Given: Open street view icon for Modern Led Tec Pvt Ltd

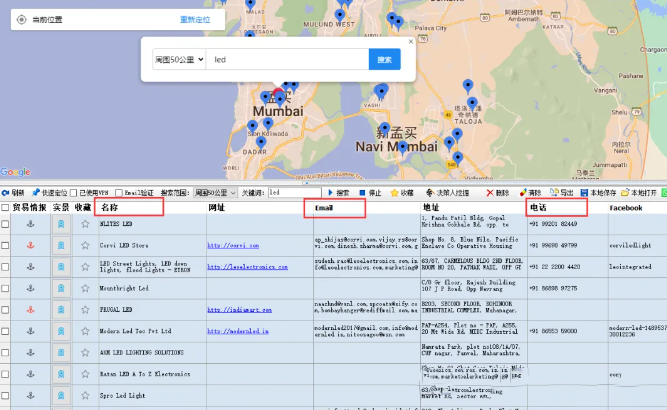Looking at the screenshot, I should [61, 331].
